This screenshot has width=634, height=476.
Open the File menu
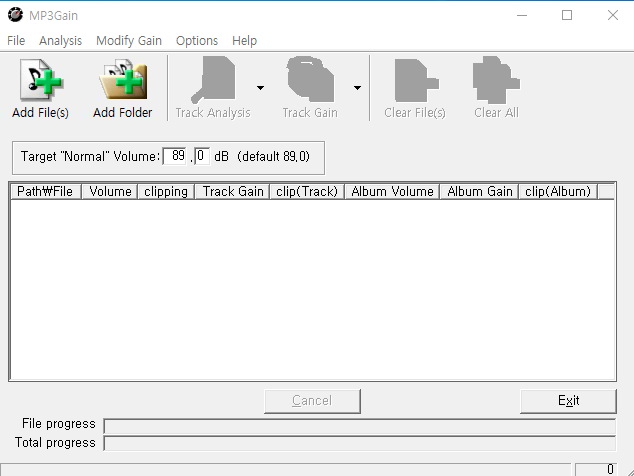(16, 40)
